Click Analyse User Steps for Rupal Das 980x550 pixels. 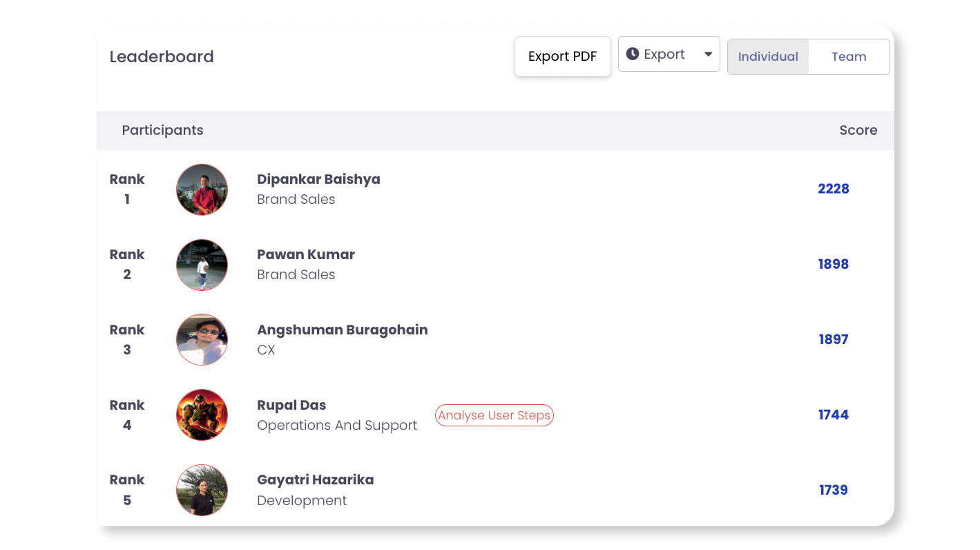coord(494,415)
